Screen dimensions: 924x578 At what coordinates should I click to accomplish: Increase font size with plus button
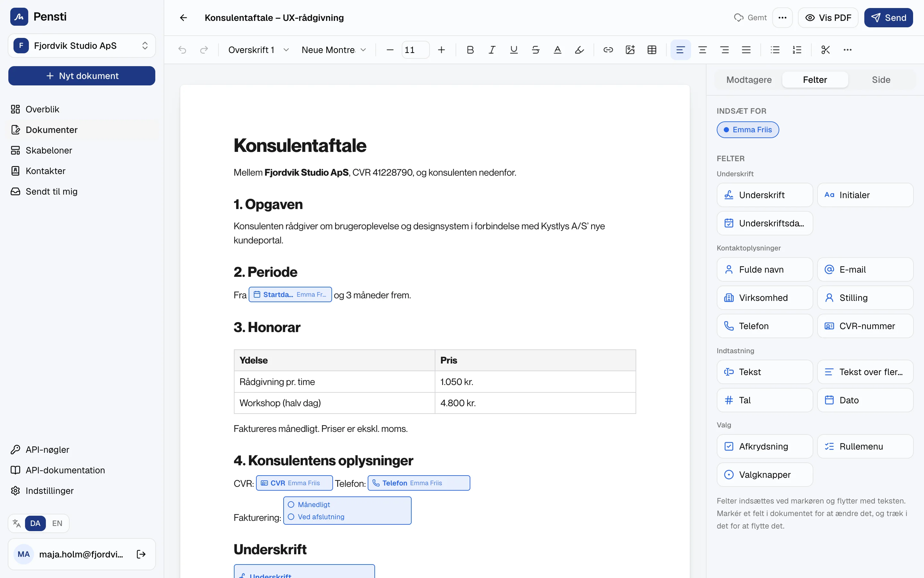pos(441,50)
